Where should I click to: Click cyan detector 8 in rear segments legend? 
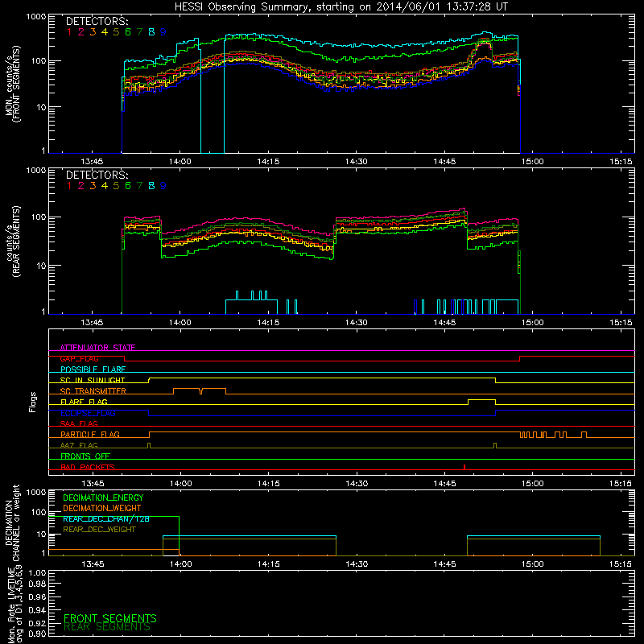tap(151, 186)
